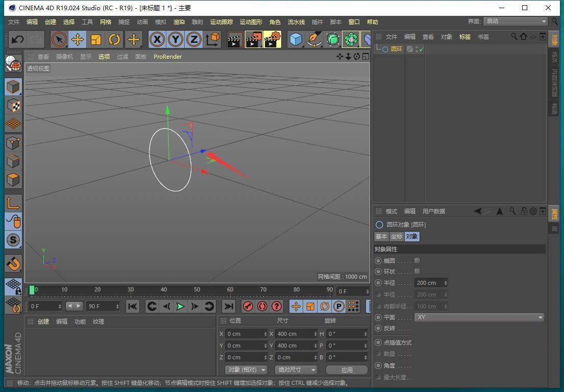Toggle the X axis lock
The image size is (564, 392).
157,39
